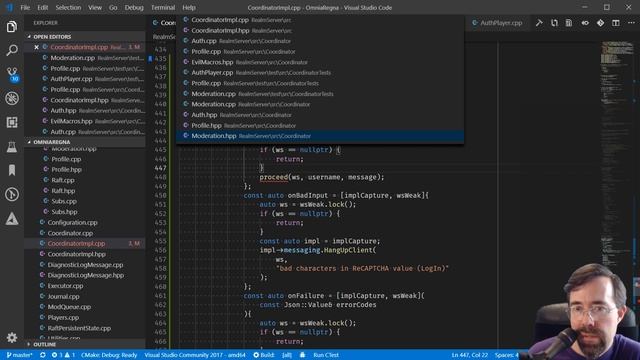Open the Selection menu
This screenshot has width=640, height=360.
[68, 7]
